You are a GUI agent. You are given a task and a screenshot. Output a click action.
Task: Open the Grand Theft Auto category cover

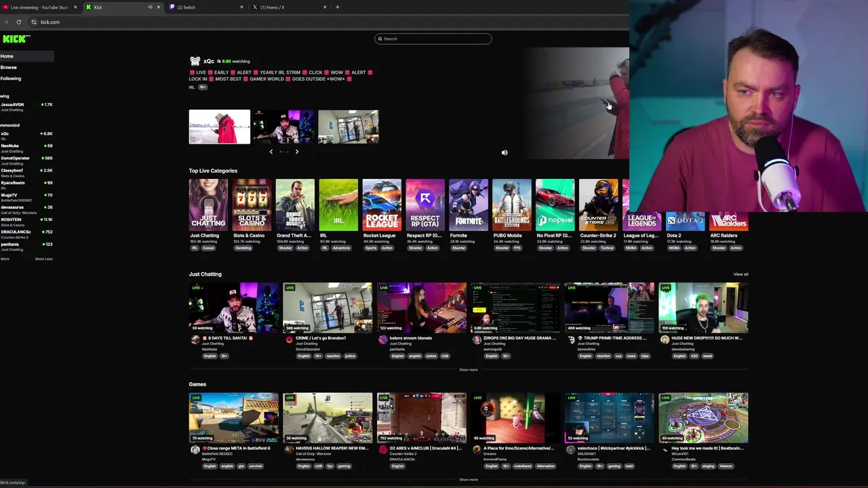295,205
